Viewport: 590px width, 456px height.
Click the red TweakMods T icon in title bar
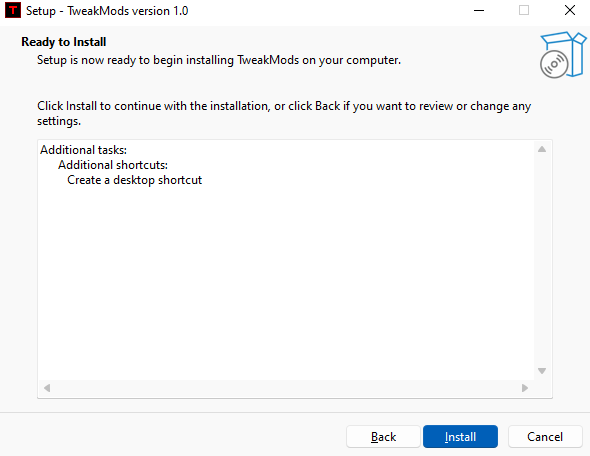[x=13, y=11]
